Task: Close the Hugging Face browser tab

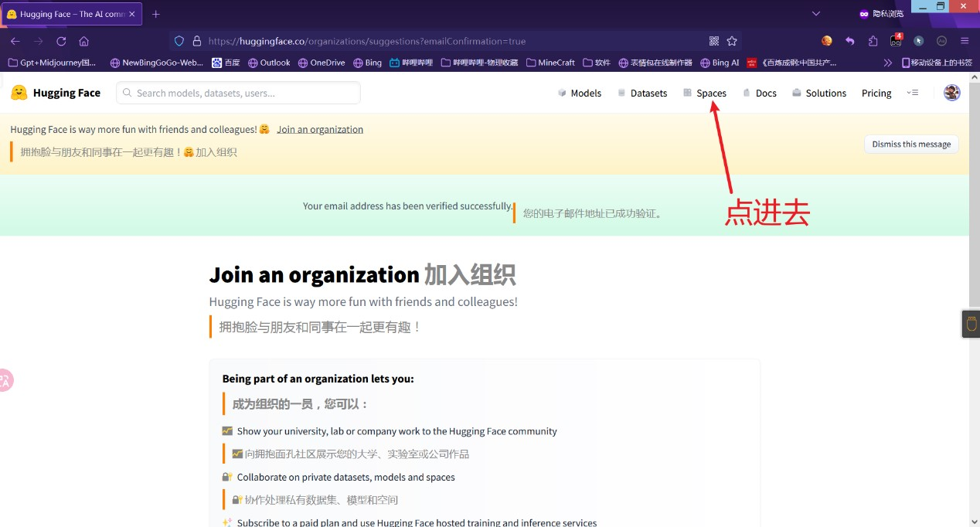Action: [x=131, y=14]
